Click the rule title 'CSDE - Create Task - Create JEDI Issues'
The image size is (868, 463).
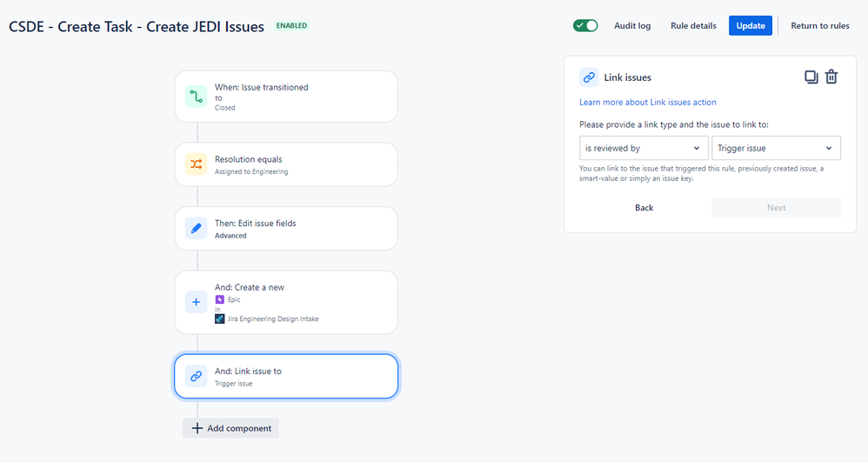137,27
